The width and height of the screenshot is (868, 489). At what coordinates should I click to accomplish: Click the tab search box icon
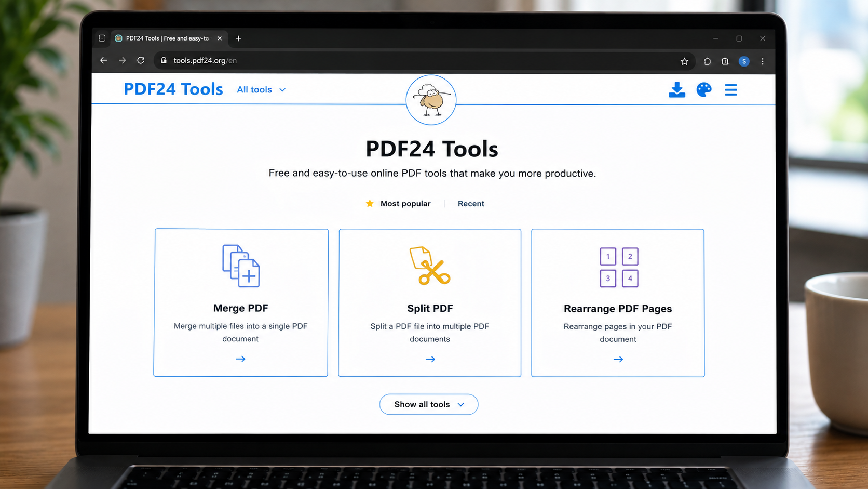coord(102,38)
